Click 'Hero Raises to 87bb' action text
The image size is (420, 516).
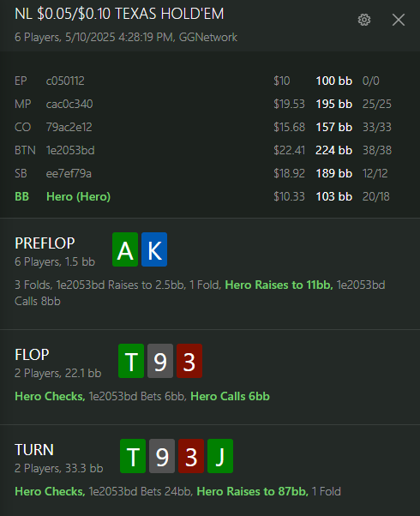tap(253, 491)
